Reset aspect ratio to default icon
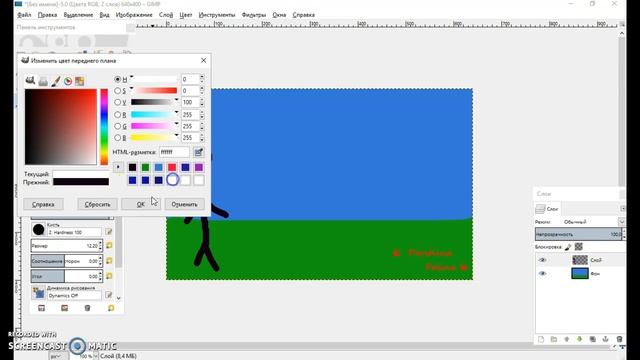Viewport: 640px width, 360px height. coord(109,261)
